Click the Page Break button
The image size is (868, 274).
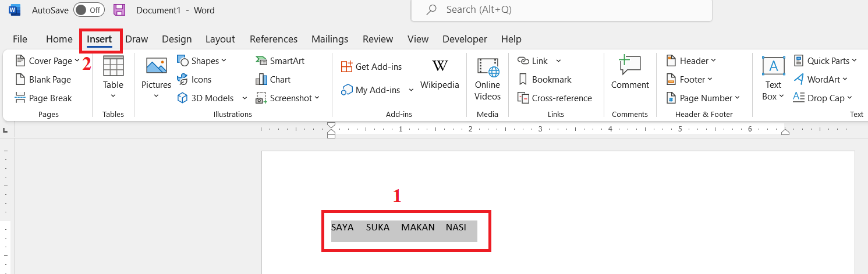pyautogui.click(x=44, y=98)
